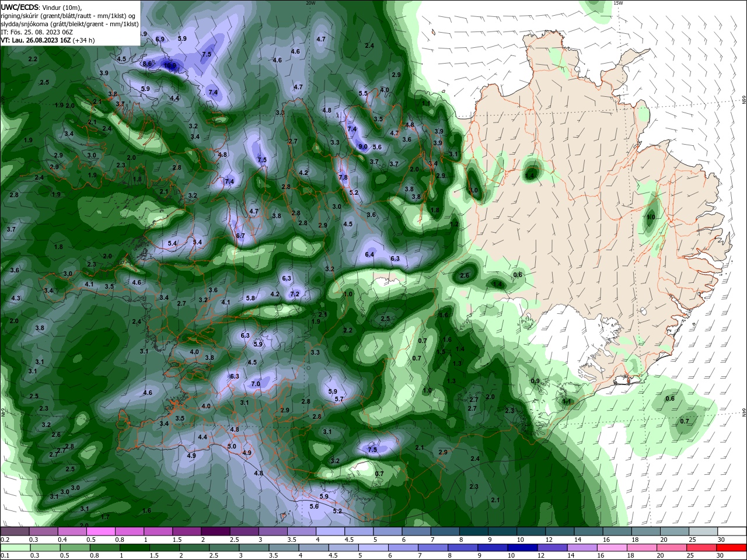Click the "rigning/skúrir" legend description line

69,16
